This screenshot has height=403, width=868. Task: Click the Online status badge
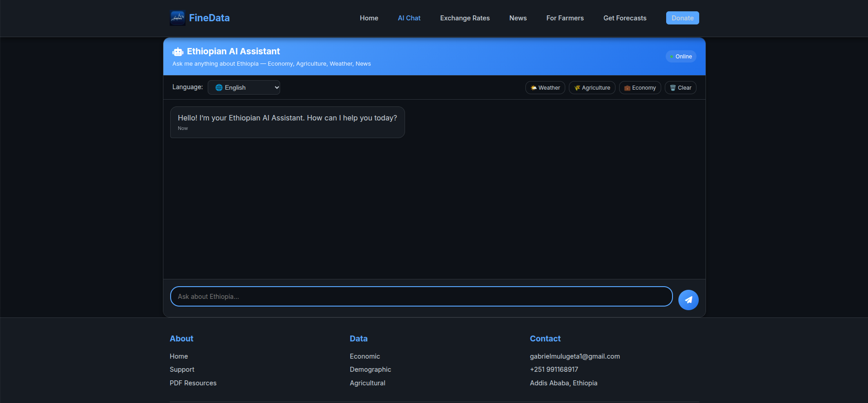[681, 57]
